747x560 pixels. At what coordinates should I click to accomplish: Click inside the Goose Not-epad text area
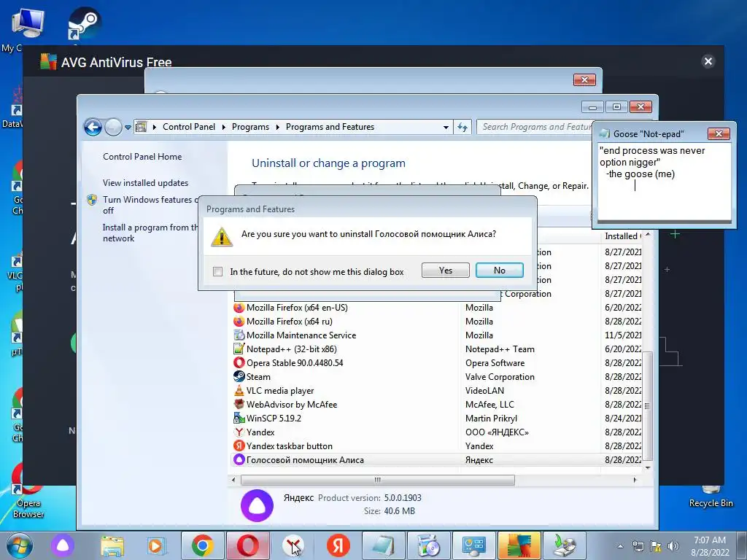664,182
